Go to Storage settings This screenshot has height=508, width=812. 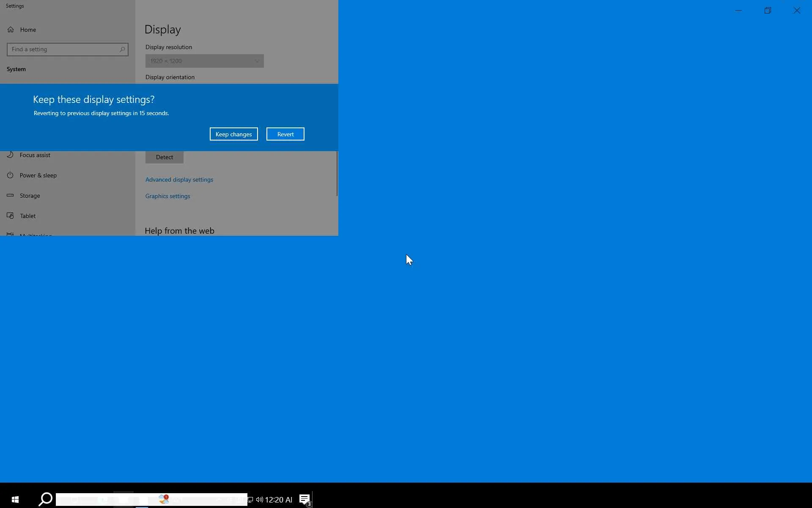(x=30, y=196)
